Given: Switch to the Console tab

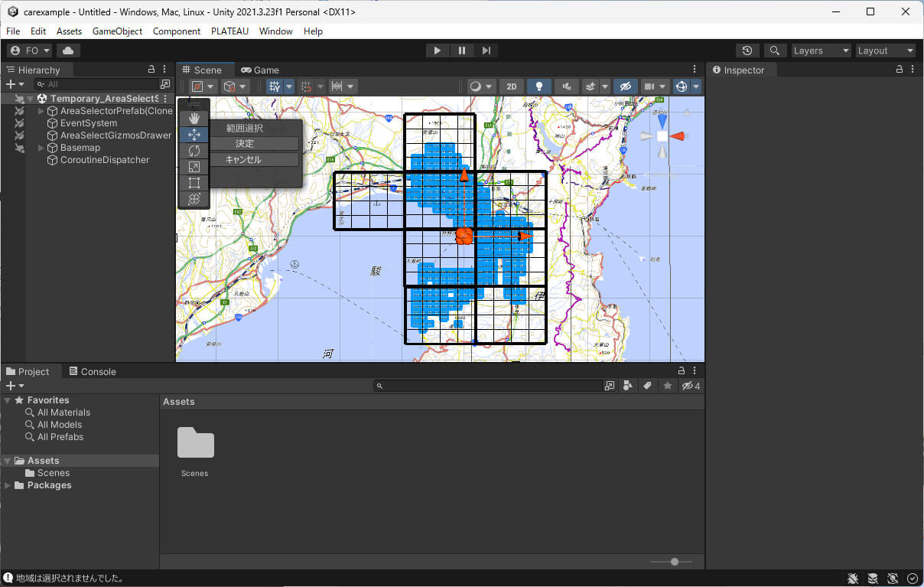Looking at the screenshot, I should point(93,371).
